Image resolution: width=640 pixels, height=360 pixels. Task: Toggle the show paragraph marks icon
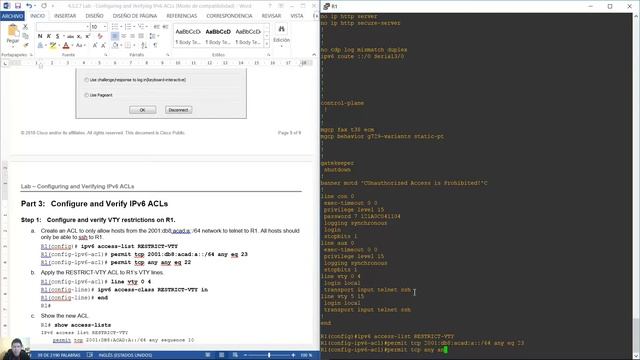(155, 45)
